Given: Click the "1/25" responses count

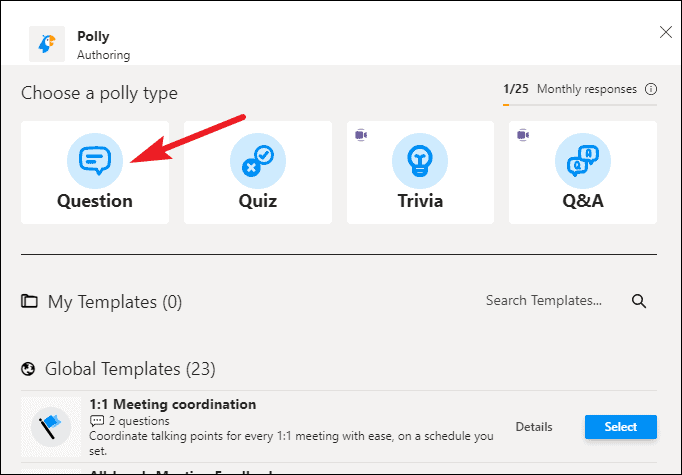Looking at the screenshot, I should [516, 89].
